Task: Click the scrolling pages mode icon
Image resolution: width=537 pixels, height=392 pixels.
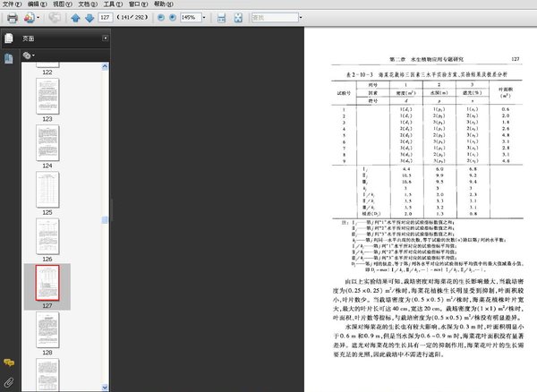Action: coord(222,18)
